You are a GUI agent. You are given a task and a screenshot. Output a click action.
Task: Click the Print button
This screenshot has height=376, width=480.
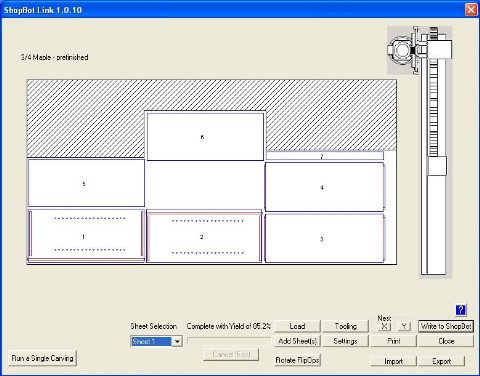(394, 341)
